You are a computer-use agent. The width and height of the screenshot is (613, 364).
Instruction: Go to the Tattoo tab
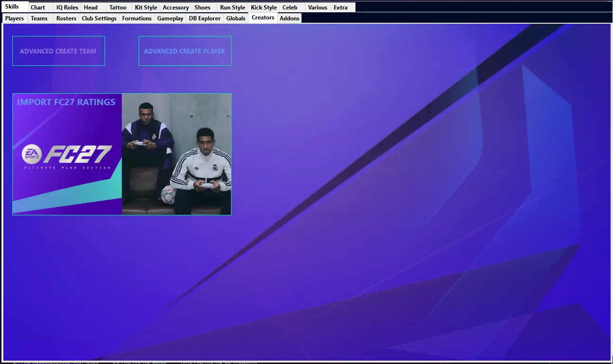pos(119,8)
